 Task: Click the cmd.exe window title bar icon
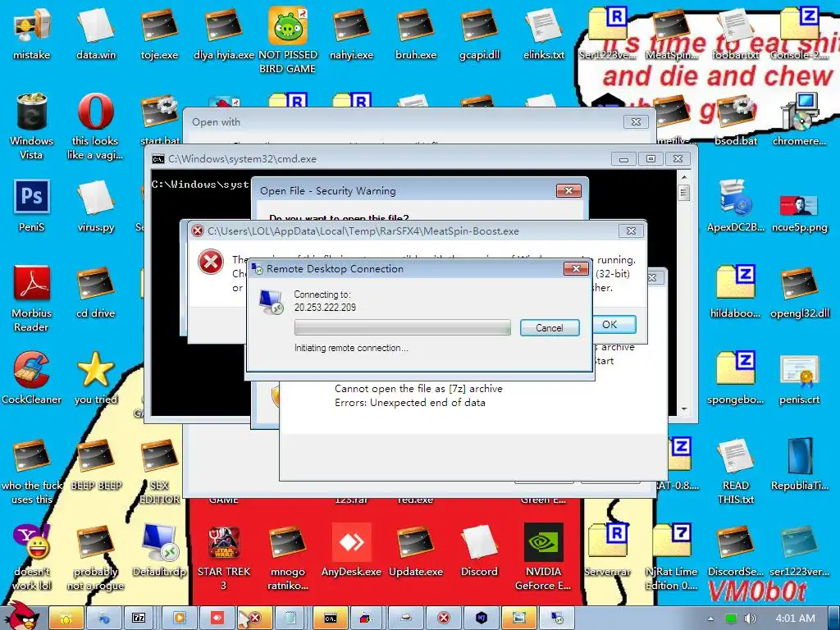(x=158, y=159)
